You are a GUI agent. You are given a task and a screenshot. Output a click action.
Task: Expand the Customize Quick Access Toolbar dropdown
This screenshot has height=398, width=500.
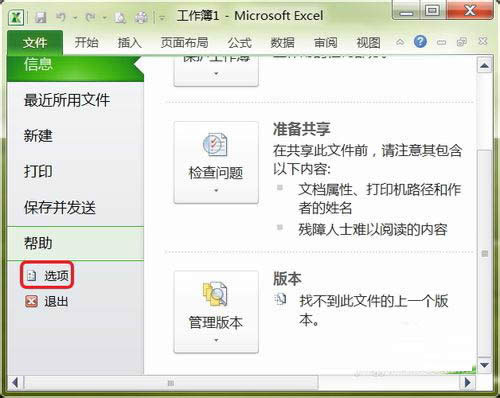point(162,18)
